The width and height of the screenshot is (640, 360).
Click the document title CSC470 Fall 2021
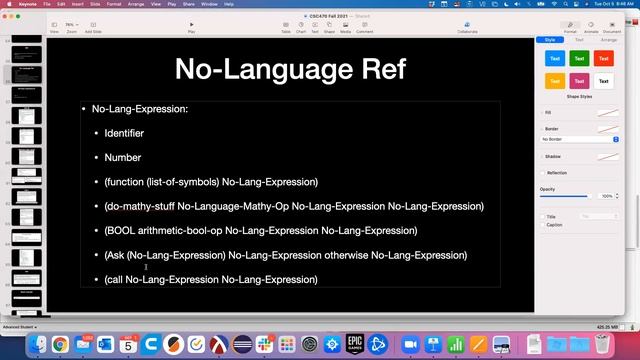(328, 16)
